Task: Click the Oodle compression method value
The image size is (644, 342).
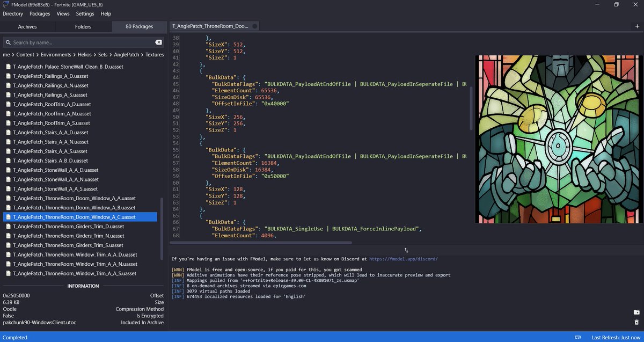Action: (10, 309)
